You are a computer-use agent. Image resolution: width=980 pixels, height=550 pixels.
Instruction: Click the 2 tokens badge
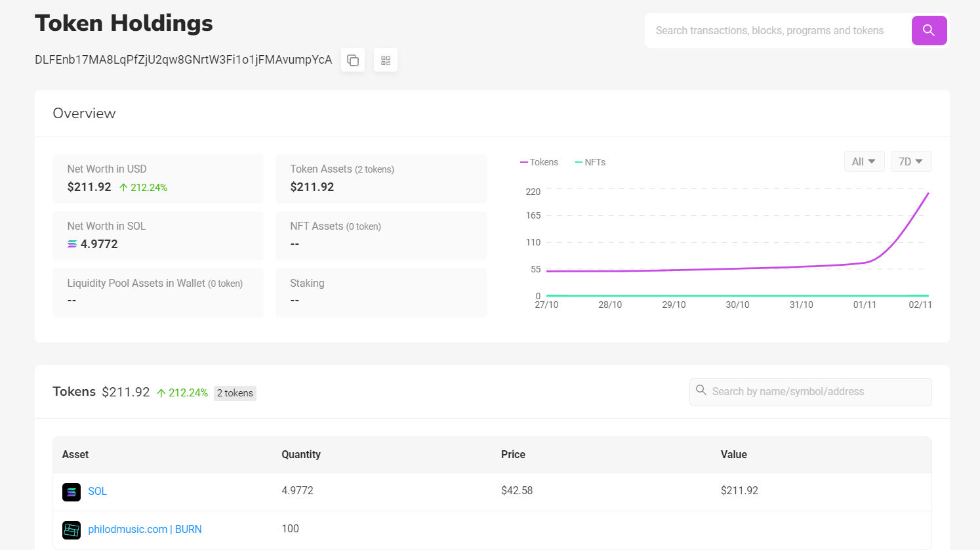(235, 393)
